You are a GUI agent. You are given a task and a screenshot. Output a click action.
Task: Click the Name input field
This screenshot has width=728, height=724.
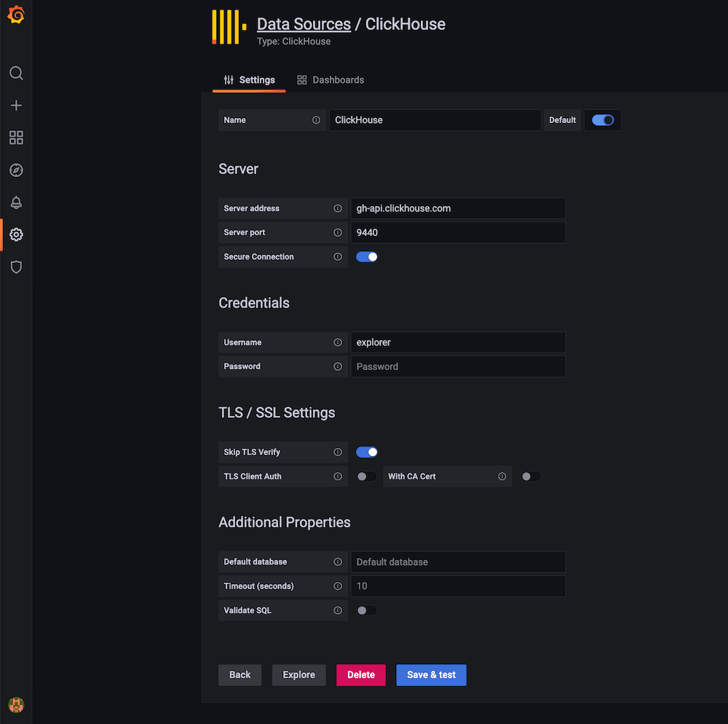435,120
